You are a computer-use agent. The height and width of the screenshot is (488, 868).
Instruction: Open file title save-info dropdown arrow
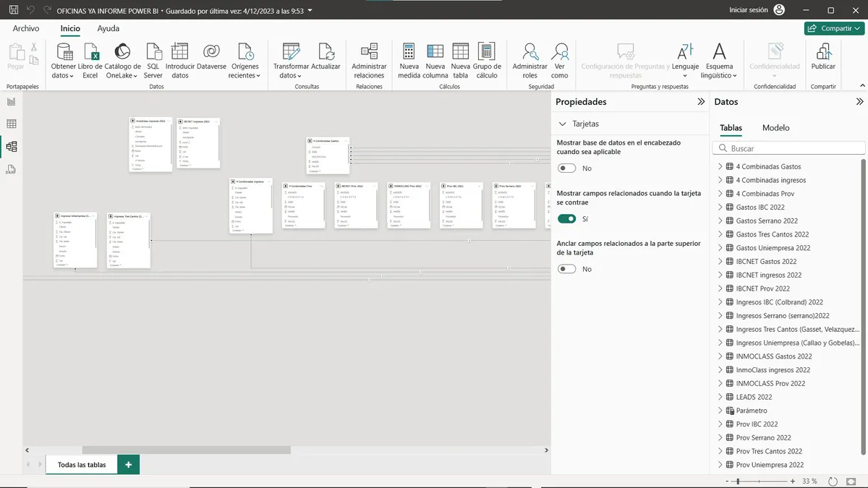click(x=310, y=11)
